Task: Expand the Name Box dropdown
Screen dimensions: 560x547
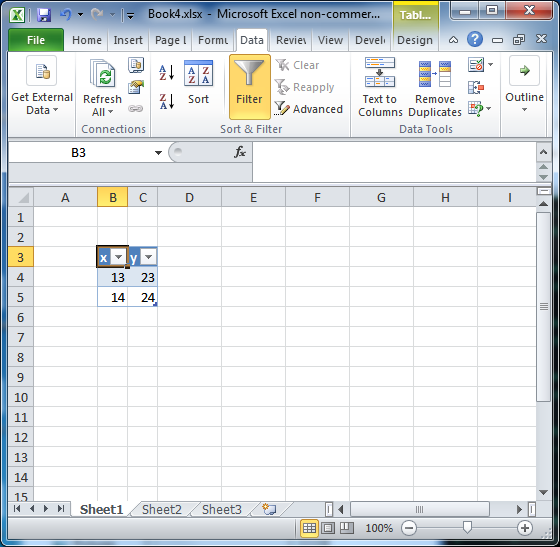Action: coord(158,153)
